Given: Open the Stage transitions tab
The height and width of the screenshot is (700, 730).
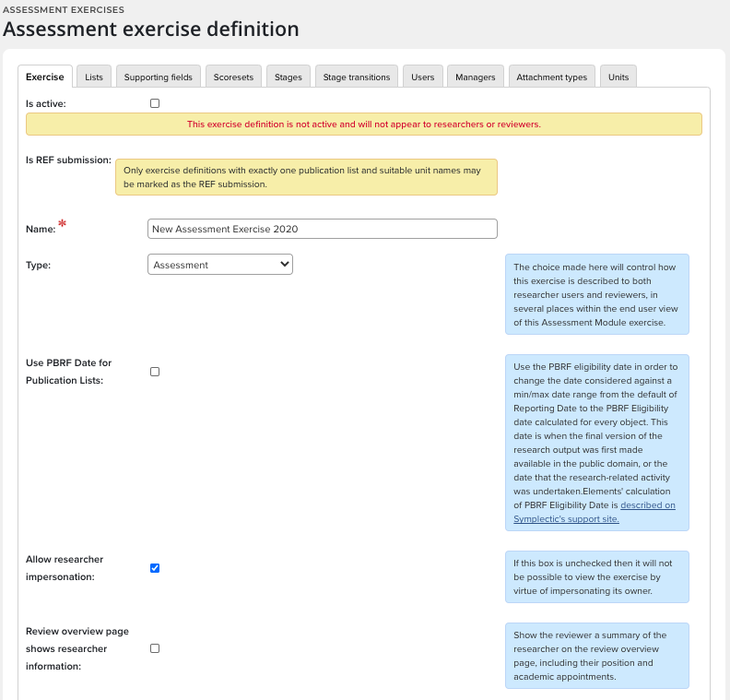Looking at the screenshot, I should [357, 77].
